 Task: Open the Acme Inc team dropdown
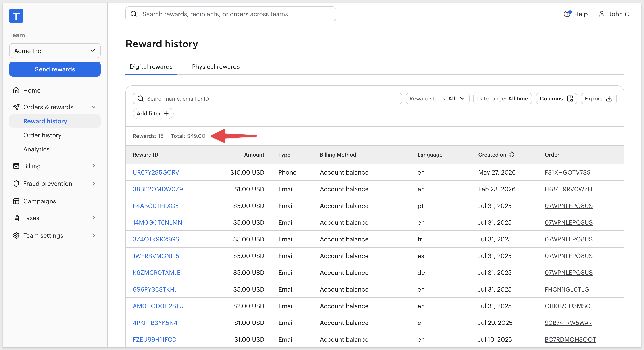[x=55, y=51]
